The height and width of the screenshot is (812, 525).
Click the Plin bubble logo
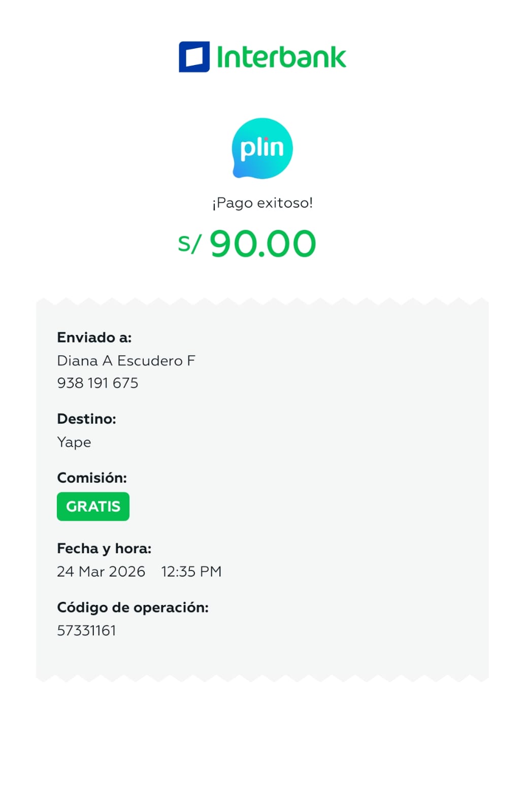pyautogui.click(x=262, y=148)
